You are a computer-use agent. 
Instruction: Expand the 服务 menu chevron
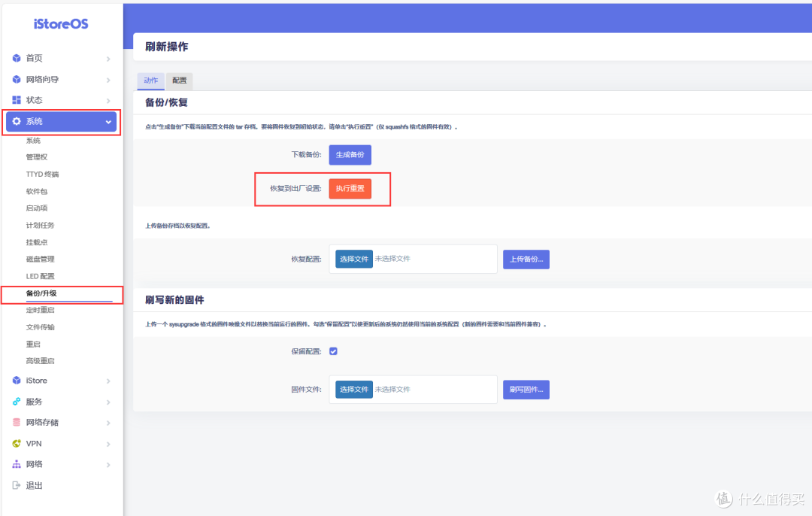tap(108, 401)
